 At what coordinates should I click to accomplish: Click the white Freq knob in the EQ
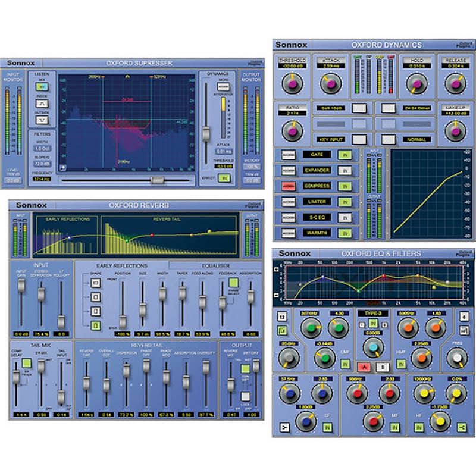pos(456,357)
